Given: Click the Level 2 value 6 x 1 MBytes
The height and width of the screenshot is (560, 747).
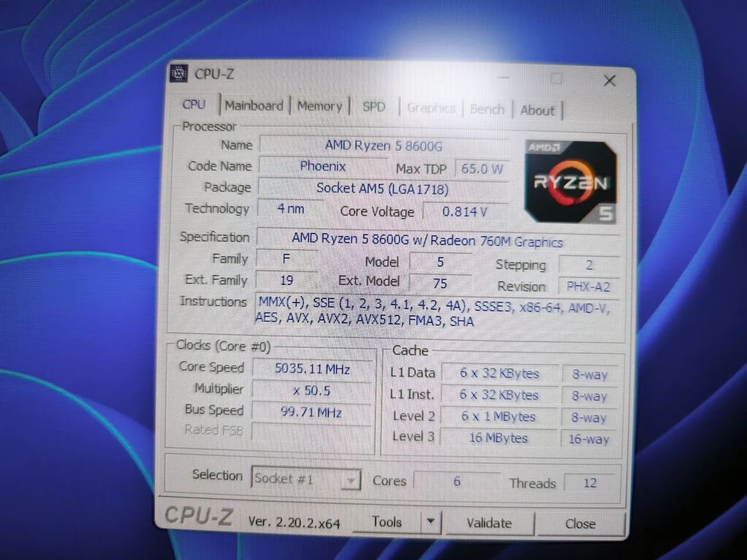Looking at the screenshot, I should tap(498, 416).
